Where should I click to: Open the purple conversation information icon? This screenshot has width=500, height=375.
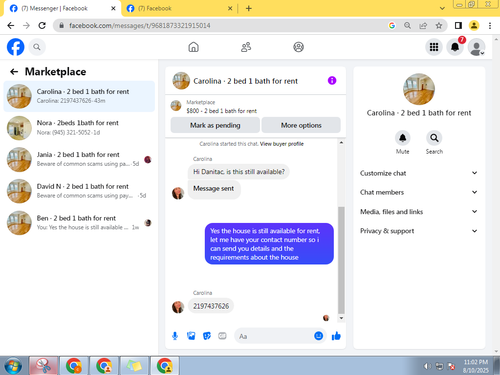point(332,80)
